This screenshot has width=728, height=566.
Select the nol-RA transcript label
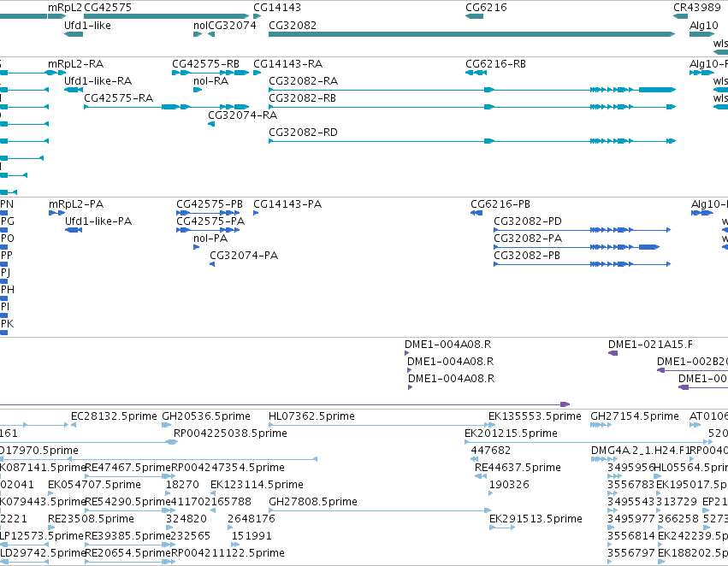point(210,81)
